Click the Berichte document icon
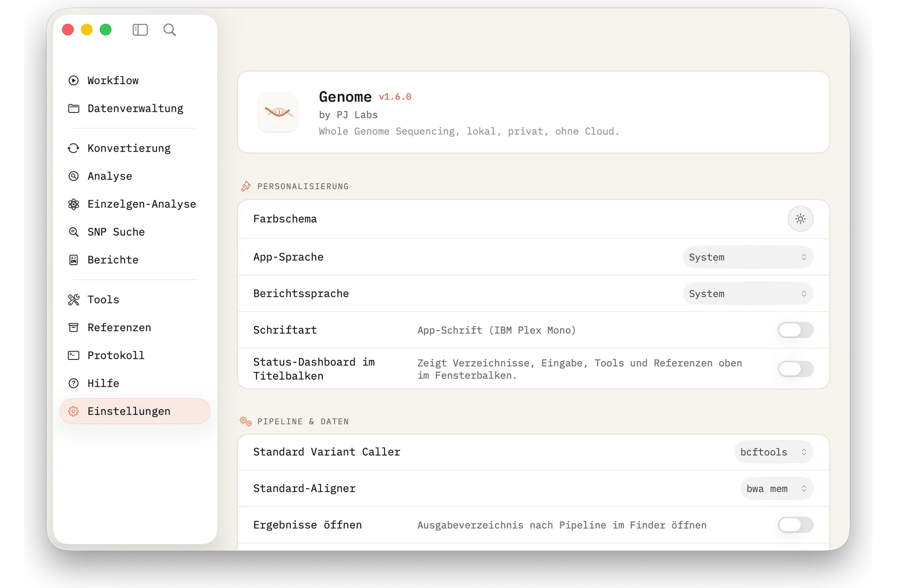This screenshot has height=588, width=897. coord(73,260)
